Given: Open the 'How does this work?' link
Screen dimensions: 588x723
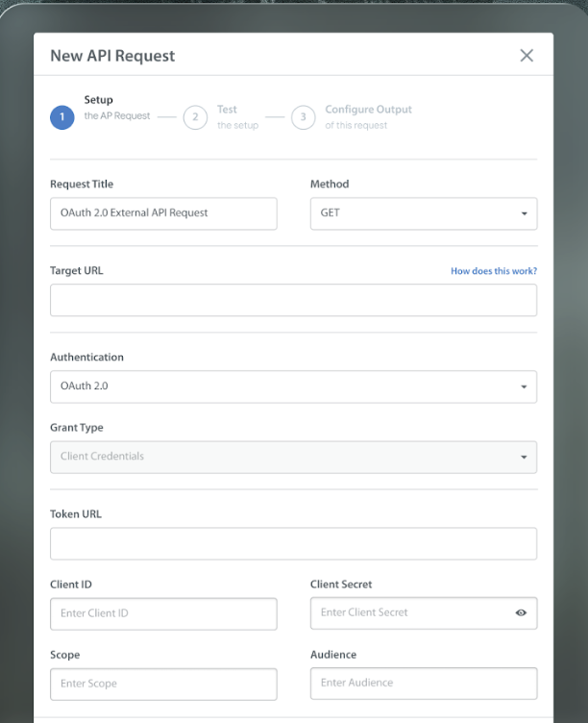Looking at the screenshot, I should (494, 271).
